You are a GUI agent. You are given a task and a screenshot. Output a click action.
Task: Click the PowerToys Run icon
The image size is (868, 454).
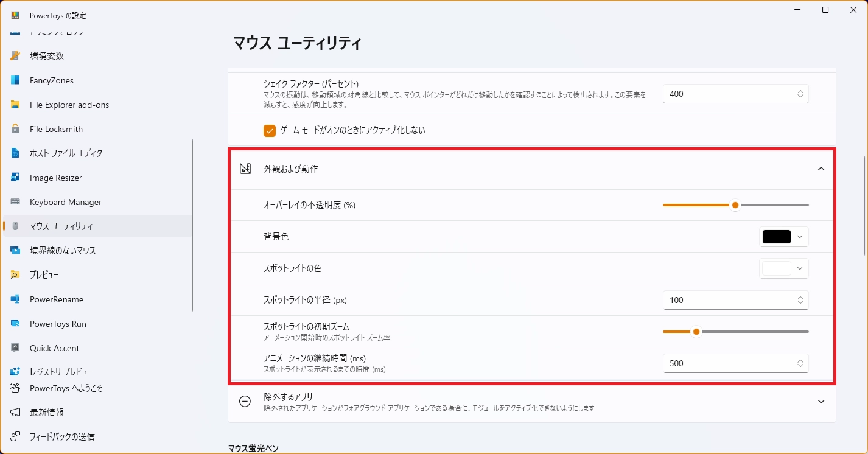(16, 324)
